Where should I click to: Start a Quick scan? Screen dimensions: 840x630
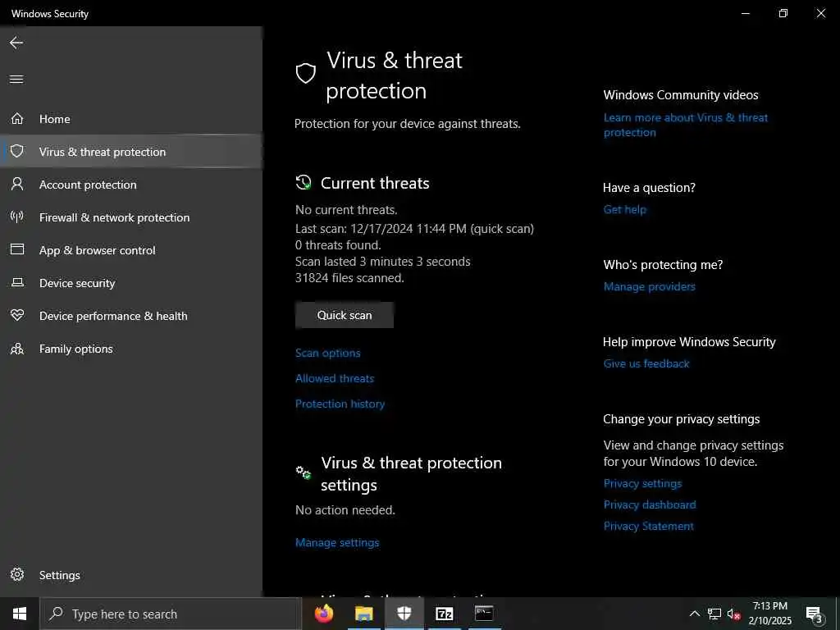click(345, 315)
